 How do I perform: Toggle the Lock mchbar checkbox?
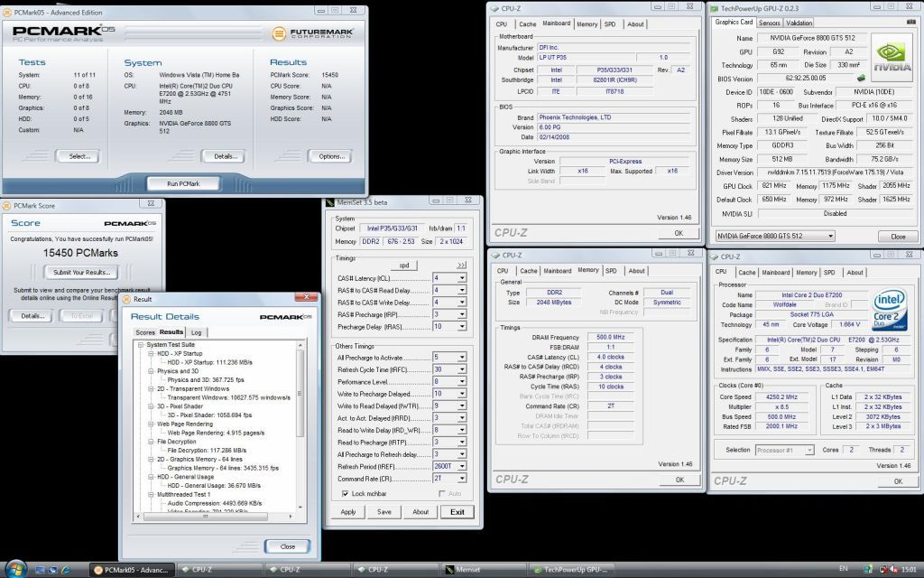point(345,494)
